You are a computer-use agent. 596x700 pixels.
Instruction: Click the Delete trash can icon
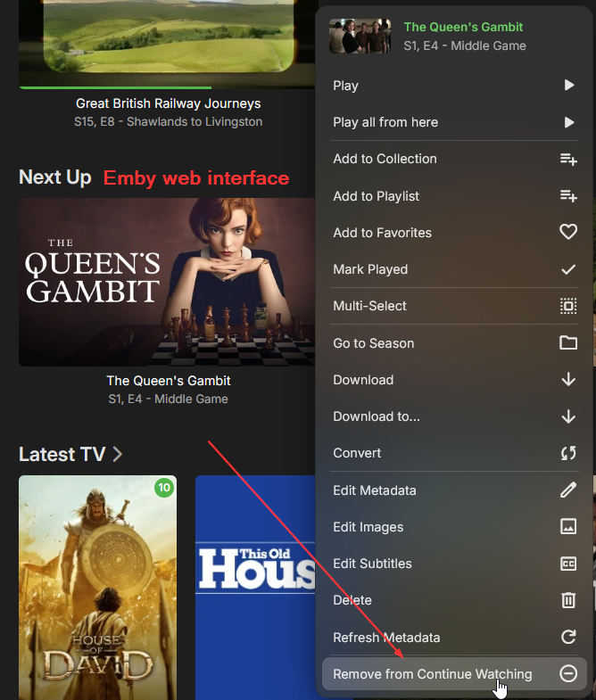[568, 600]
